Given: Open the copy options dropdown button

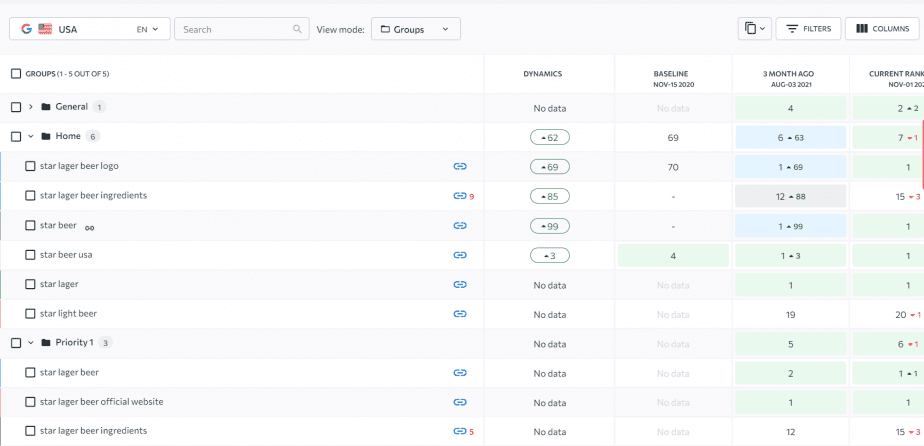Looking at the screenshot, I should (754, 28).
